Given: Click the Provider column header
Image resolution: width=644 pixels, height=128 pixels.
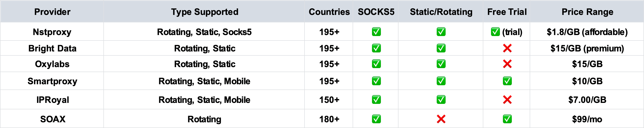Looking at the screenshot, I should (52, 12).
